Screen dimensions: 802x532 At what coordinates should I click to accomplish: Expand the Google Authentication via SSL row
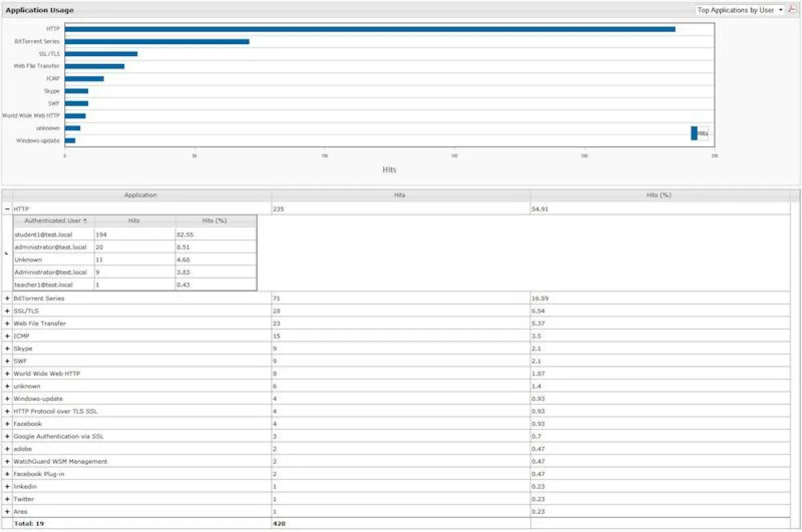point(6,436)
